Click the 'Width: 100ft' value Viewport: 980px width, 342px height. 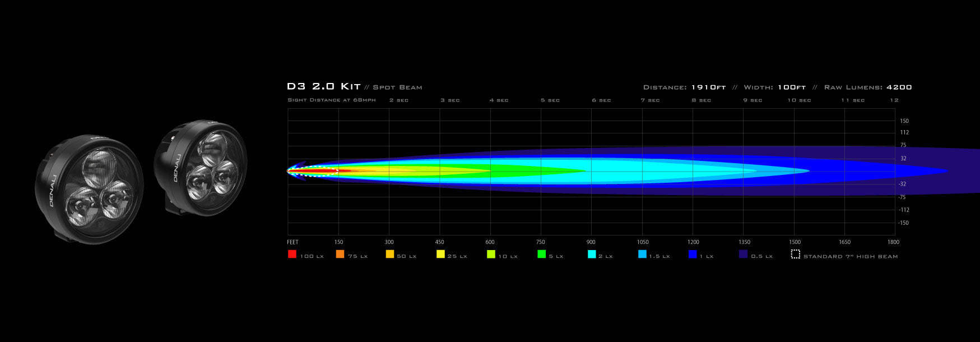pyautogui.click(x=774, y=87)
